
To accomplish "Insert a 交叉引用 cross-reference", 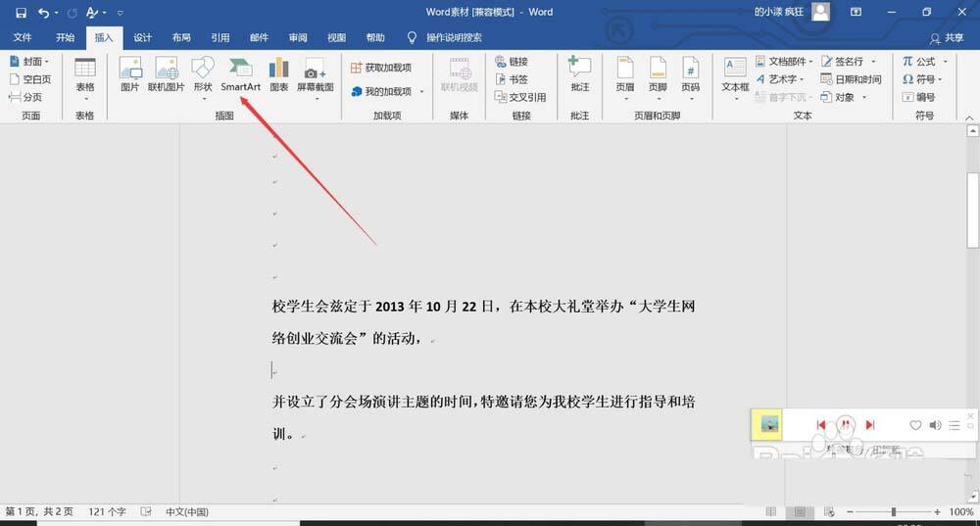I will point(520,97).
